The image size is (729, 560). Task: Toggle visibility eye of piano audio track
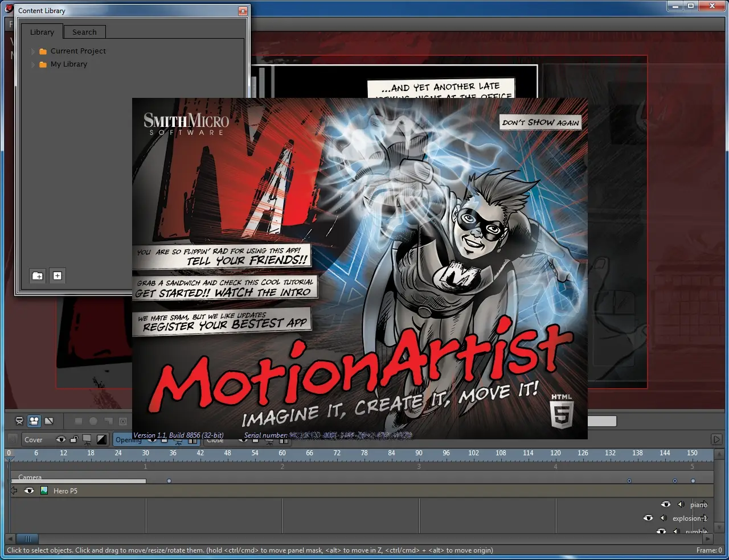pos(665,504)
